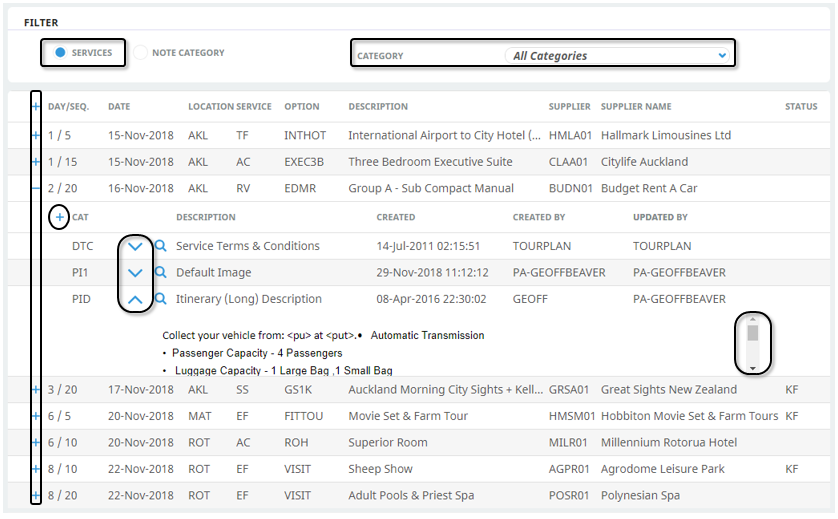
Task: Click plus icon for Citylife Auckland row
Action: tap(36, 162)
